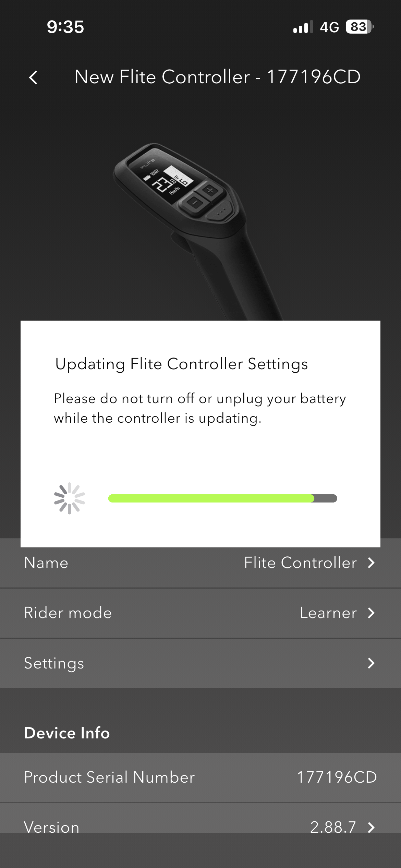401x868 pixels.
Task: Expand the Rider mode chevron
Action: pyautogui.click(x=371, y=613)
